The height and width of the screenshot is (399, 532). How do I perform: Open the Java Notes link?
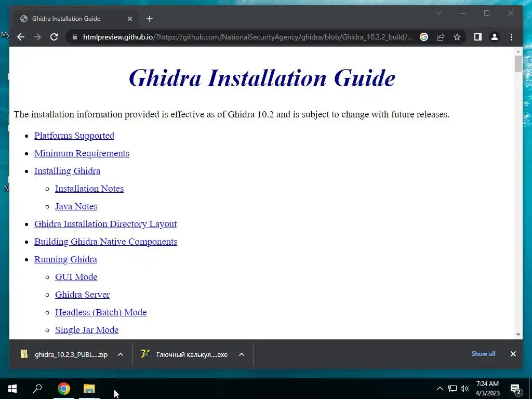coord(76,206)
